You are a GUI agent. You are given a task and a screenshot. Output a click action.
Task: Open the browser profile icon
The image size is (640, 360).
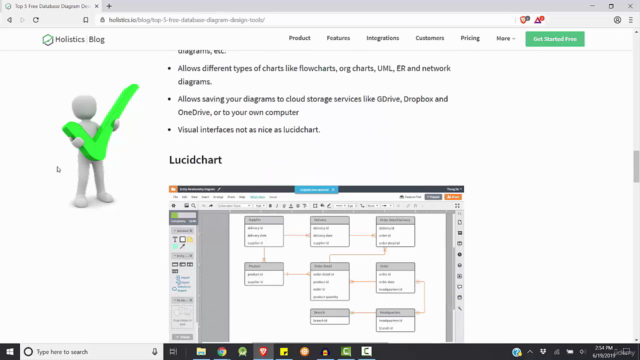pyautogui.click(x=617, y=20)
